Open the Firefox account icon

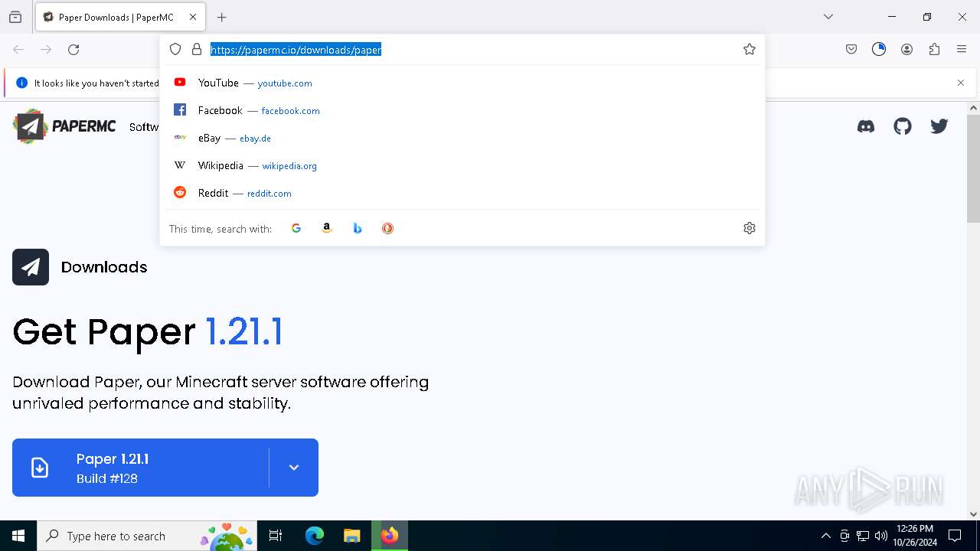click(x=906, y=49)
